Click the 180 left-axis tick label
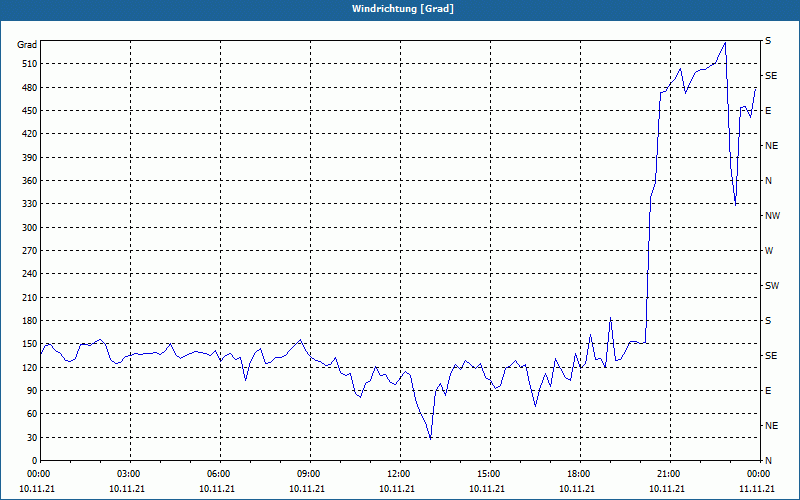800x500 pixels. click(29, 321)
